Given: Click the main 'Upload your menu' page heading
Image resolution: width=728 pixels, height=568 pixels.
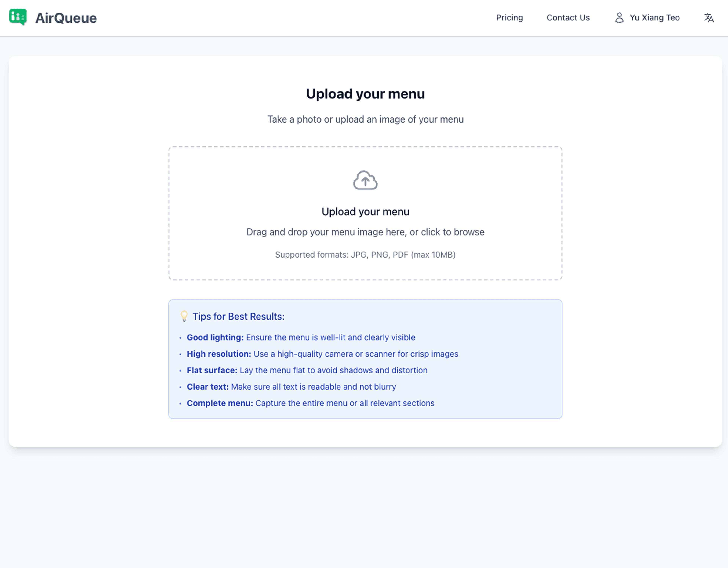Looking at the screenshot, I should tap(365, 94).
